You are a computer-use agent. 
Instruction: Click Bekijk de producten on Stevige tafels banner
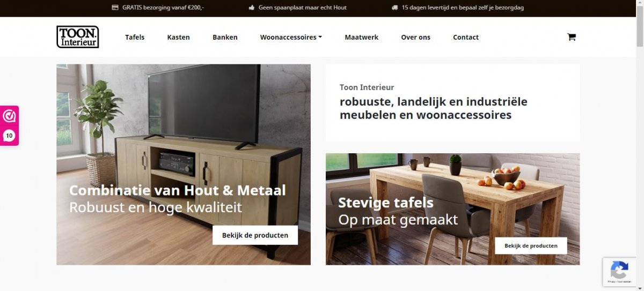531,246
